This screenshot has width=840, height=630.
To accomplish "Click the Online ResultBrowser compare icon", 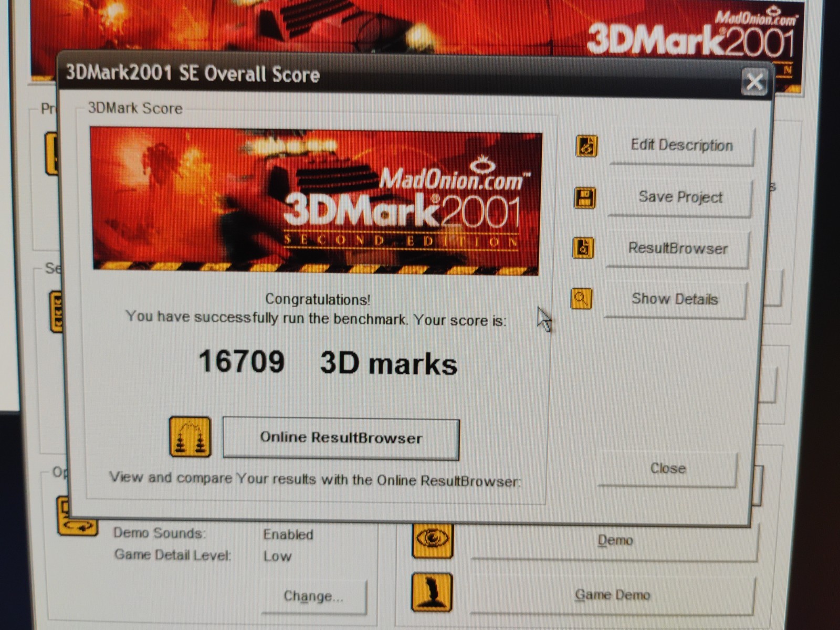I will 190,437.
